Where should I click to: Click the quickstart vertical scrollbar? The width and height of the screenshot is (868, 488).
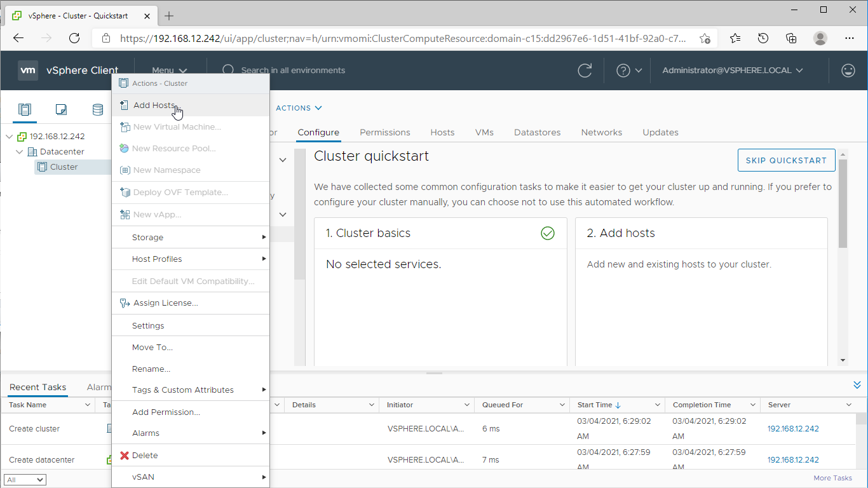tap(843, 203)
